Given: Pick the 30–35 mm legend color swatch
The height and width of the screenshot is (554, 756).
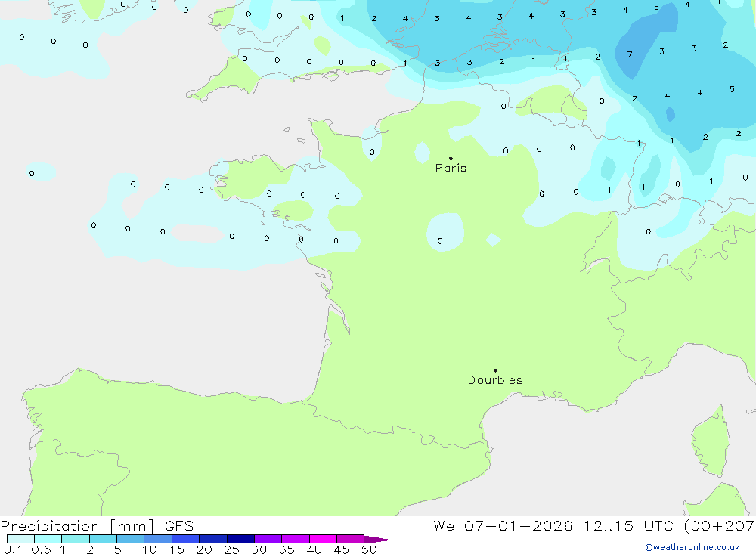Looking at the screenshot, I should pyautogui.click(x=268, y=539).
